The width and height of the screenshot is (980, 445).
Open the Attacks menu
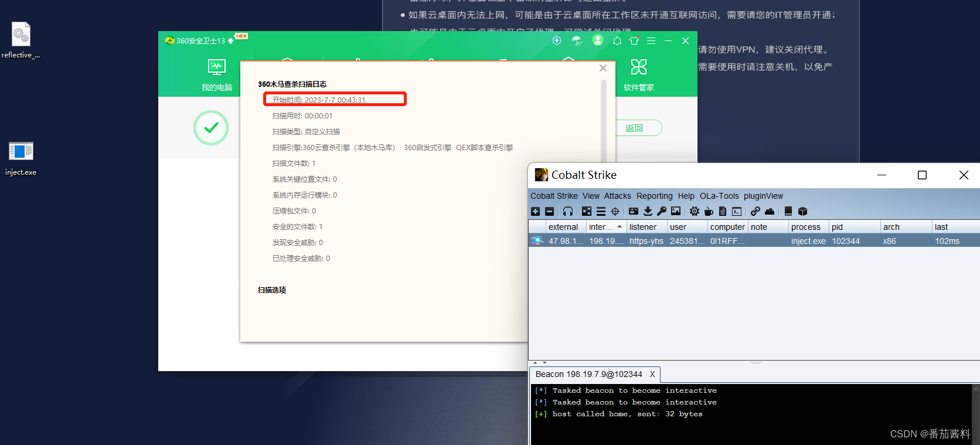618,196
